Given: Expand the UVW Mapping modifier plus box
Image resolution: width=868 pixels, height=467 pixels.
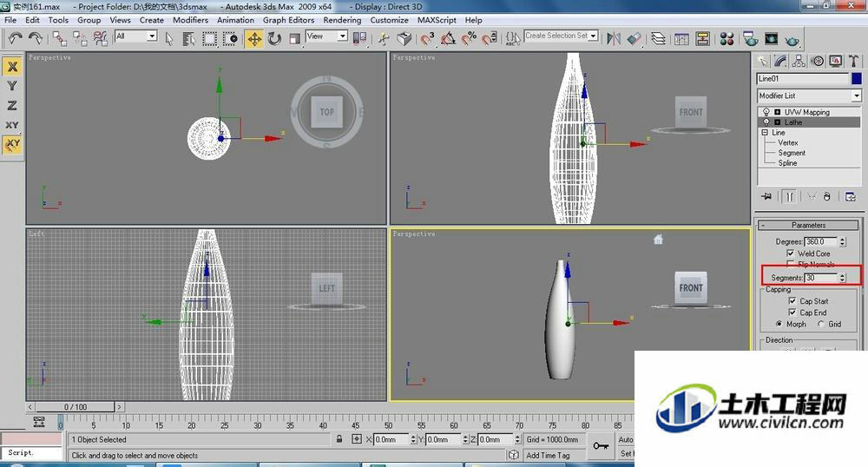Looking at the screenshot, I should [x=777, y=112].
